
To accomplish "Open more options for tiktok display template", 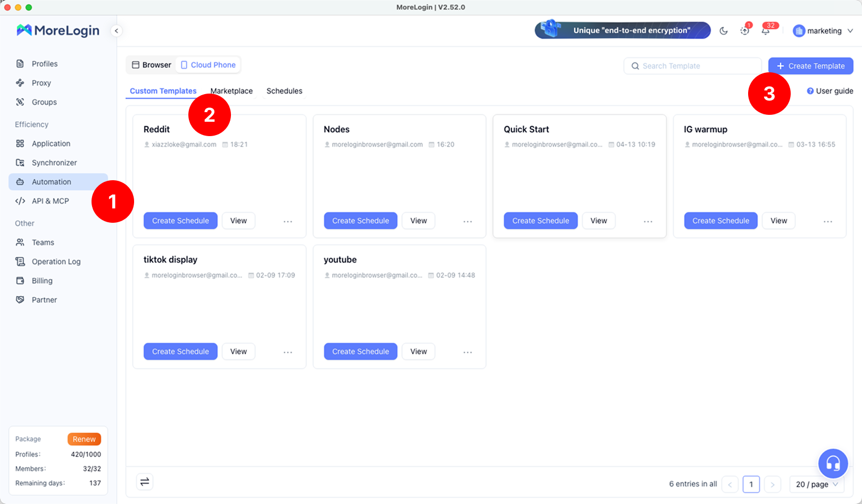I will (288, 352).
